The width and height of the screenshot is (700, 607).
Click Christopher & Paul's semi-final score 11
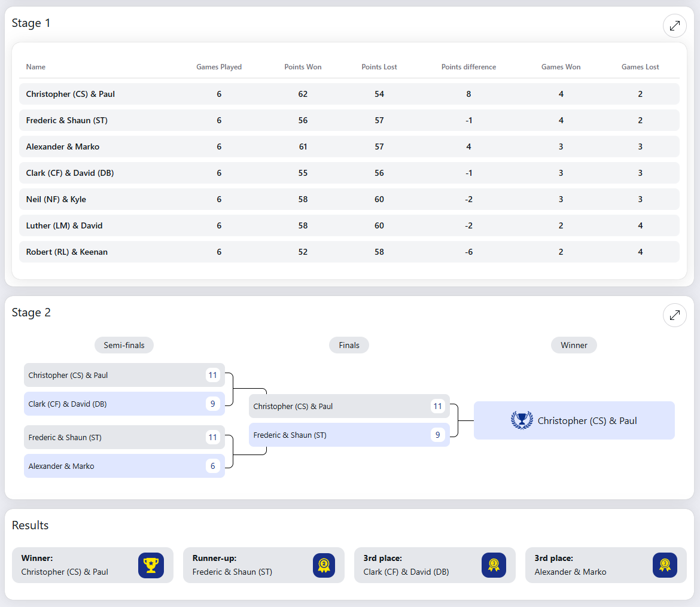212,375
